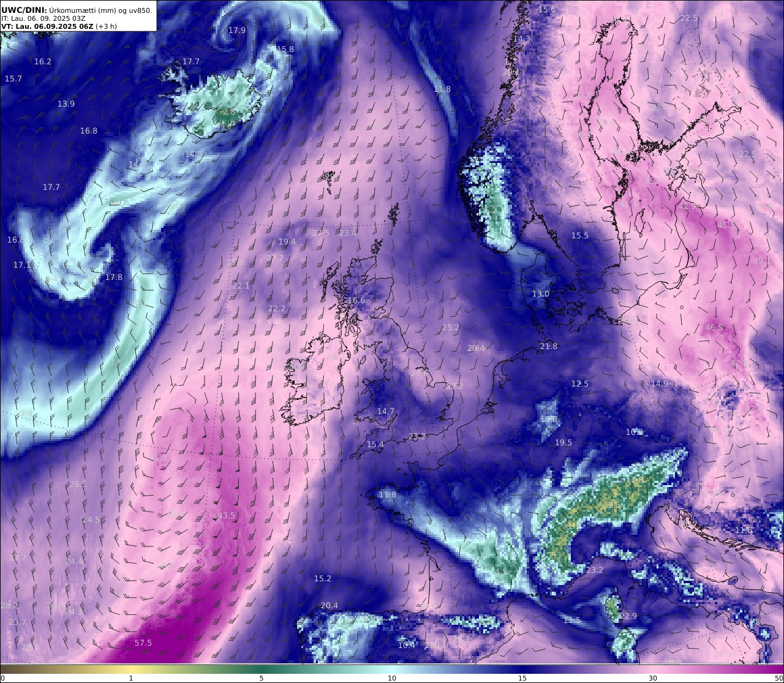Click the 22.5 value at top right
Viewport: 784px width, 683px height.
coord(688,18)
